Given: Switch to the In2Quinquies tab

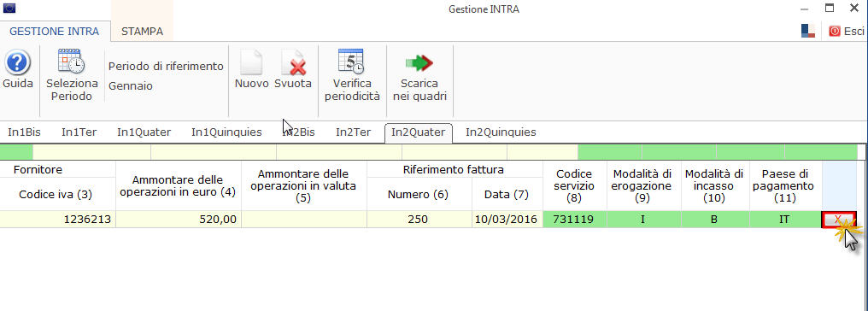Looking at the screenshot, I should click(501, 132).
